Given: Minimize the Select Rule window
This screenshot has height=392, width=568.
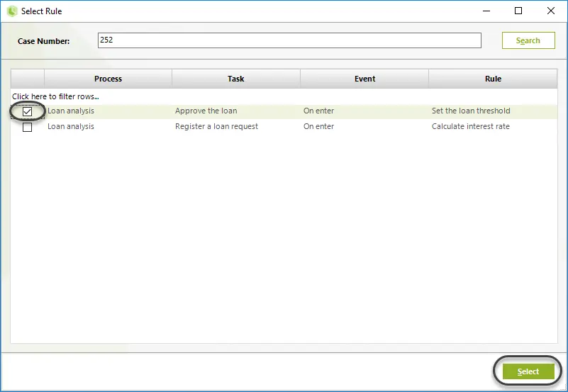Looking at the screenshot, I should click(x=486, y=11).
